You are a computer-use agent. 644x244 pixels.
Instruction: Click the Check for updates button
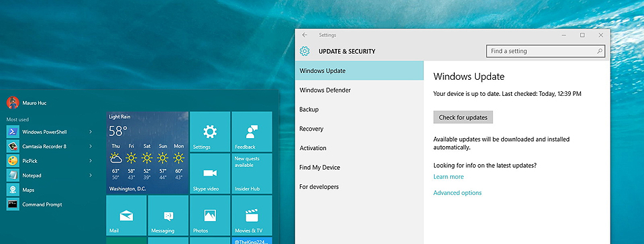tap(463, 117)
